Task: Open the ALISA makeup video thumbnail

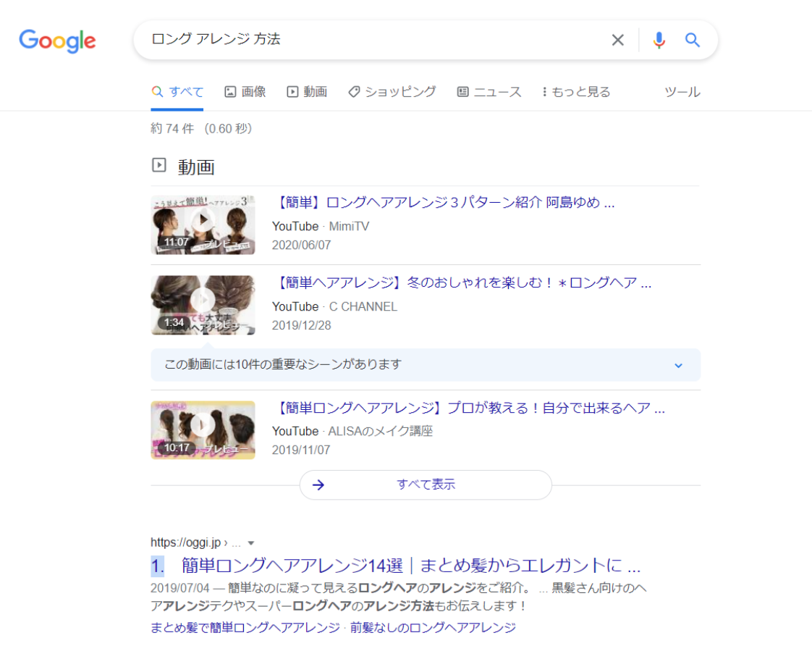Action: (203, 429)
